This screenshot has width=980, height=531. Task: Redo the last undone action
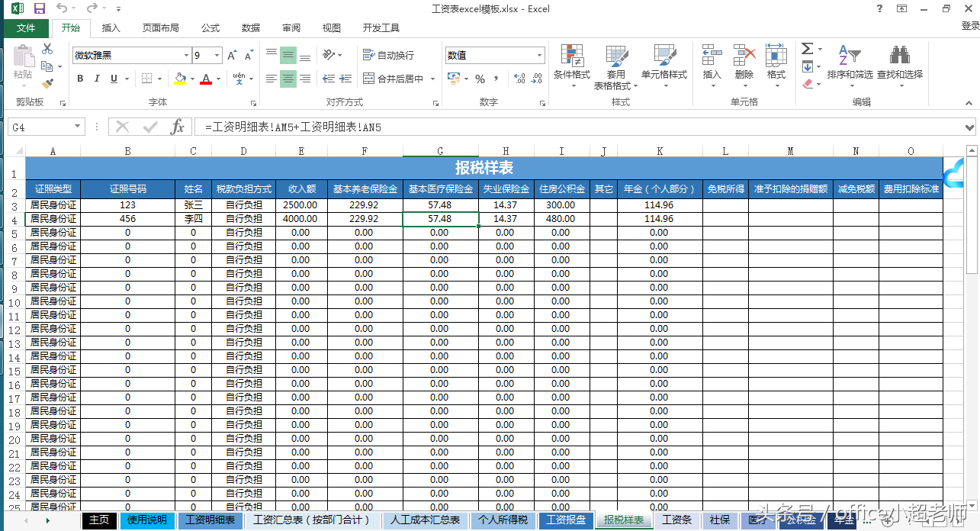tap(92, 8)
